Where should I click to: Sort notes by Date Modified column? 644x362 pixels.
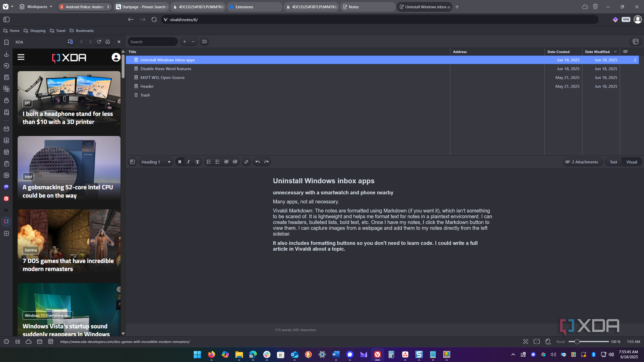[600, 51]
